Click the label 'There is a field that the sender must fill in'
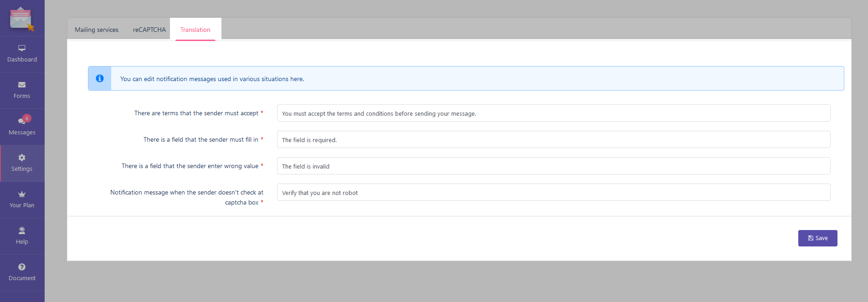 click(x=201, y=139)
